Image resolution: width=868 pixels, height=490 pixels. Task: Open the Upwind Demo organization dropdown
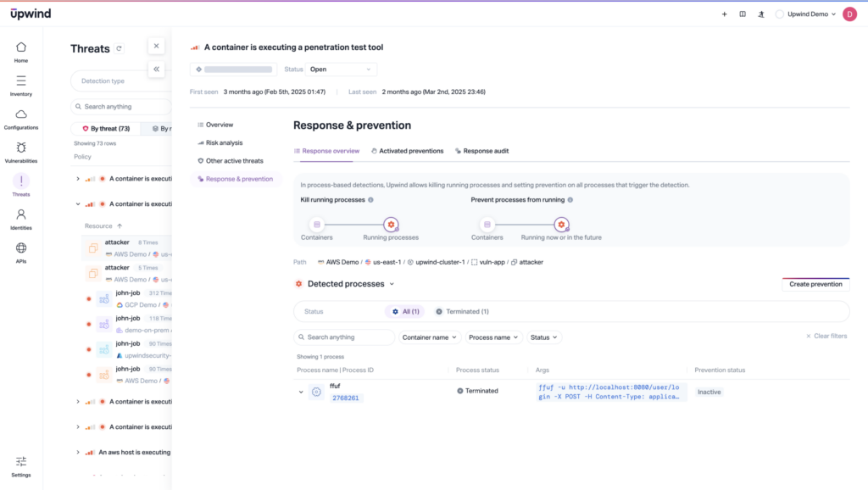click(x=805, y=14)
